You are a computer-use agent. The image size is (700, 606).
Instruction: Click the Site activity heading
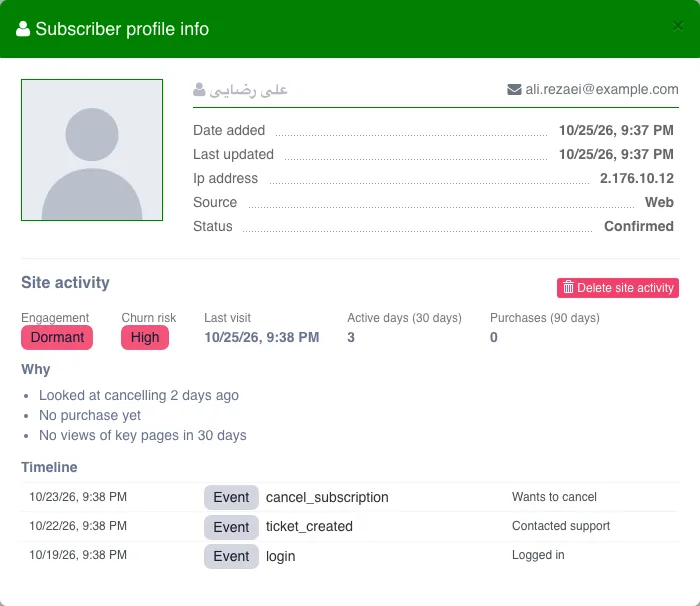(x=65, y=283)
